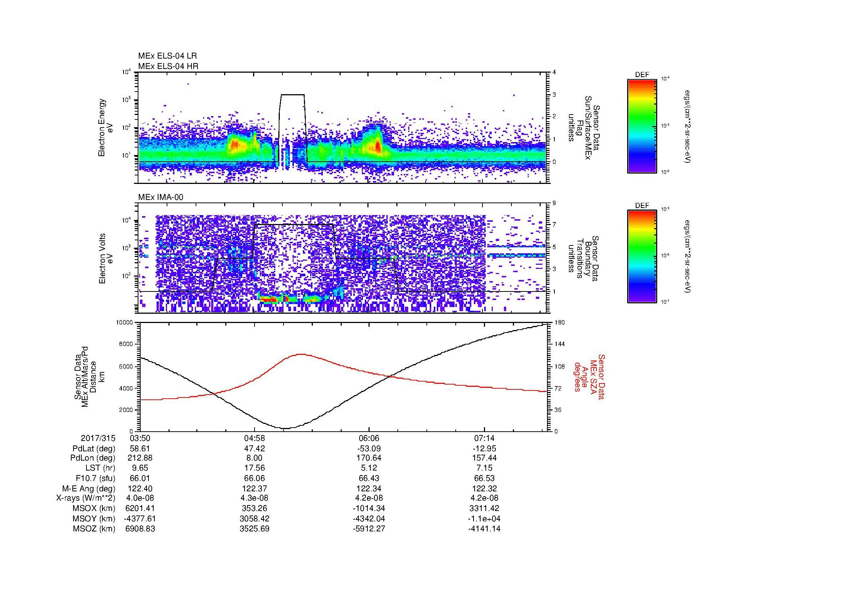Click the lower DEF color bar
Screen dimensions: 868x613
point(642,257)
